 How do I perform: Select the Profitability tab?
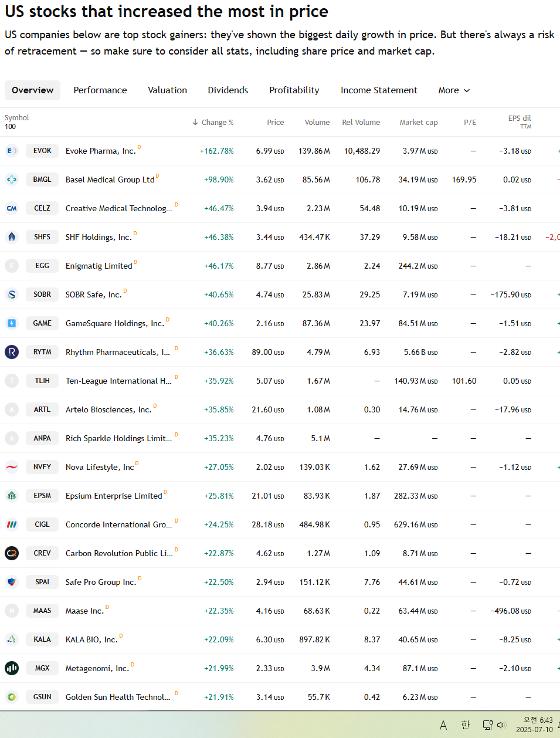click(294, 90)
